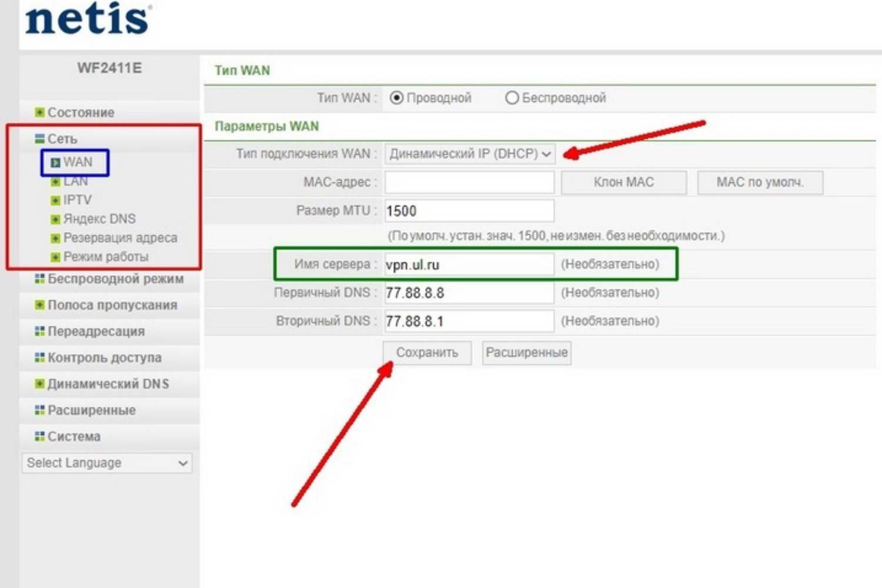
Task: Select the Проводной WAN type radio
Action: (x=397, y=98)
